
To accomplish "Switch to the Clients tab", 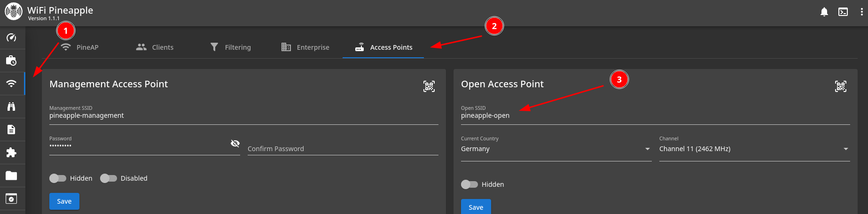I will (155, 47).
